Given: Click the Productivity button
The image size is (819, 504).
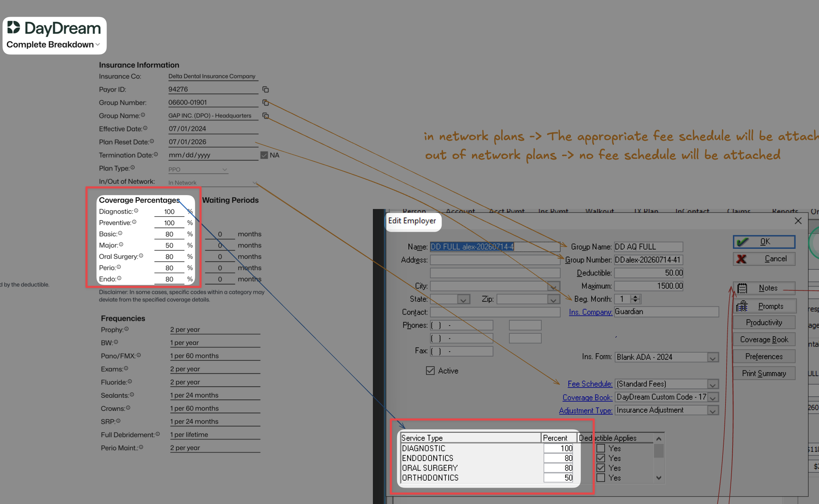Looking at the screenshot, I should click(x=764, y=323).
